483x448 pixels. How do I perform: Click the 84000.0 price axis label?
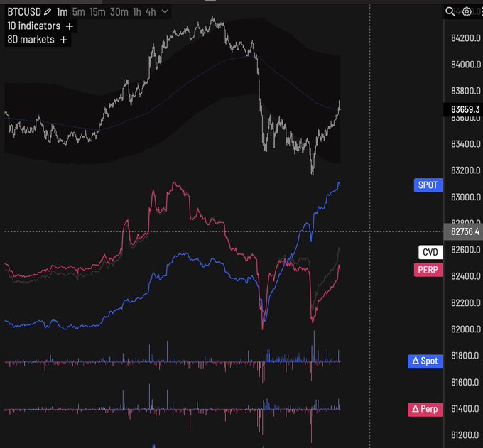(x=466, y=65)
